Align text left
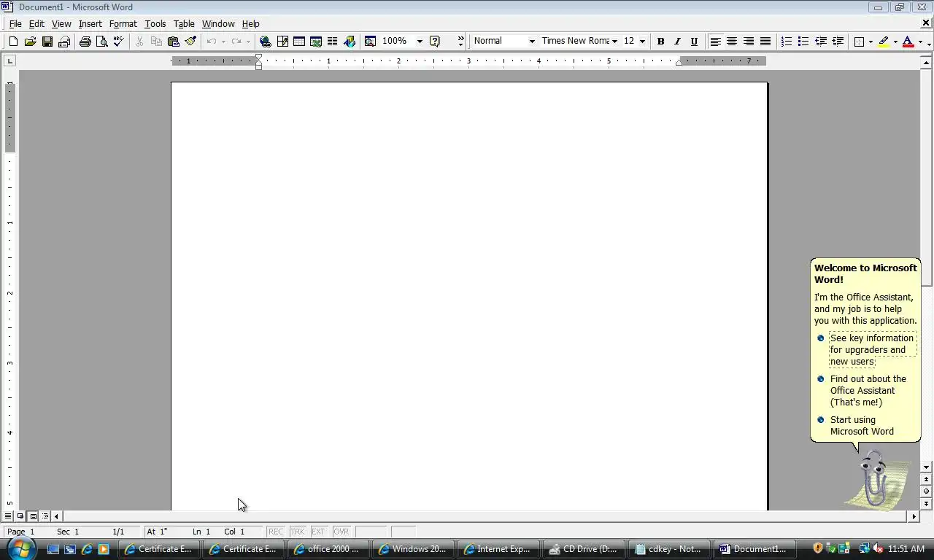Image resolution: width=934 pixels, height=560 pixels. [x=715, y=42]
